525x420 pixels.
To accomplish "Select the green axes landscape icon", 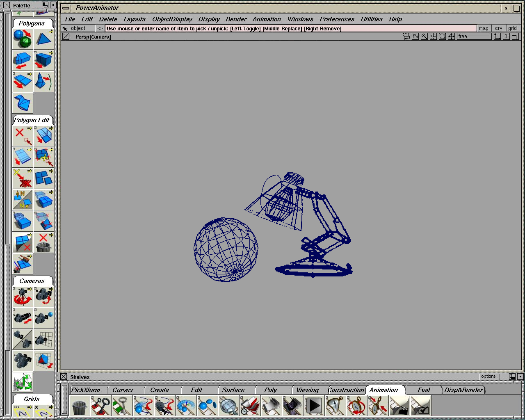I will click(23, 382).
